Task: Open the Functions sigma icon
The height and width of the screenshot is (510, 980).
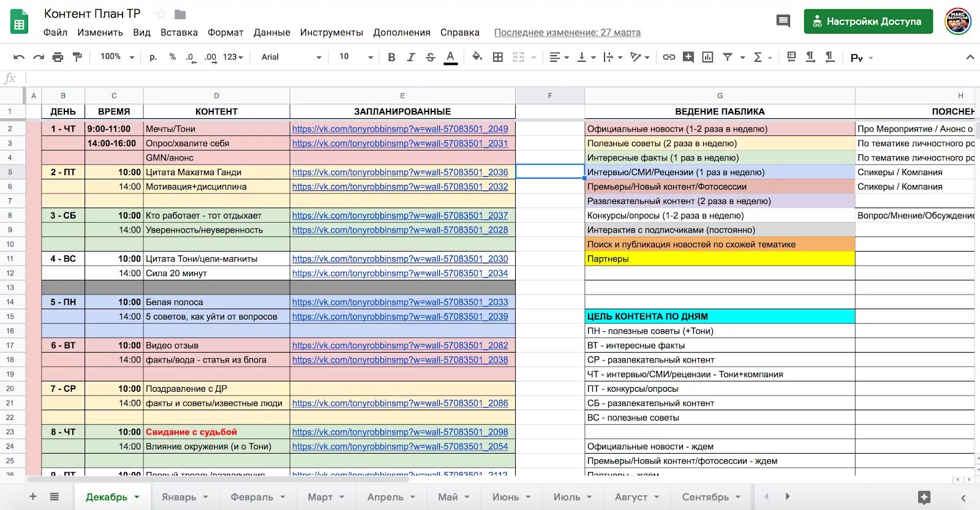Action: [x=758, y=57]
